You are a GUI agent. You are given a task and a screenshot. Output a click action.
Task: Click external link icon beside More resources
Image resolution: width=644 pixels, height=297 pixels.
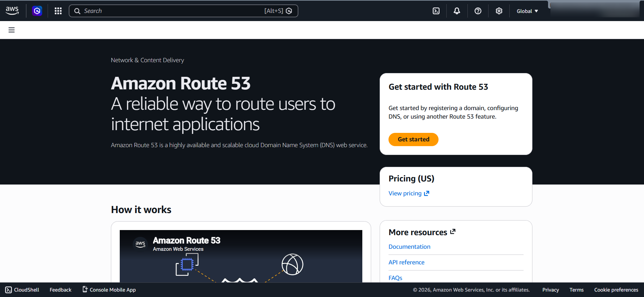tap(453, 231)
